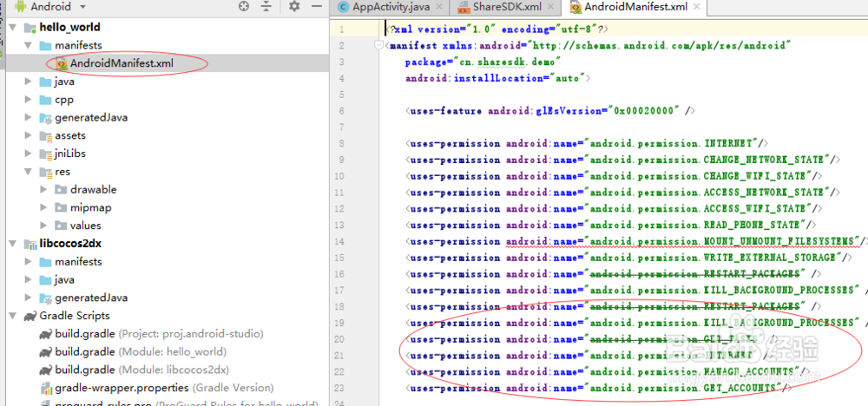Image resolution: width=868 pixels, height=406 pixels.
Task: Select the libcocos2dx module
Action: pos(70,244)
